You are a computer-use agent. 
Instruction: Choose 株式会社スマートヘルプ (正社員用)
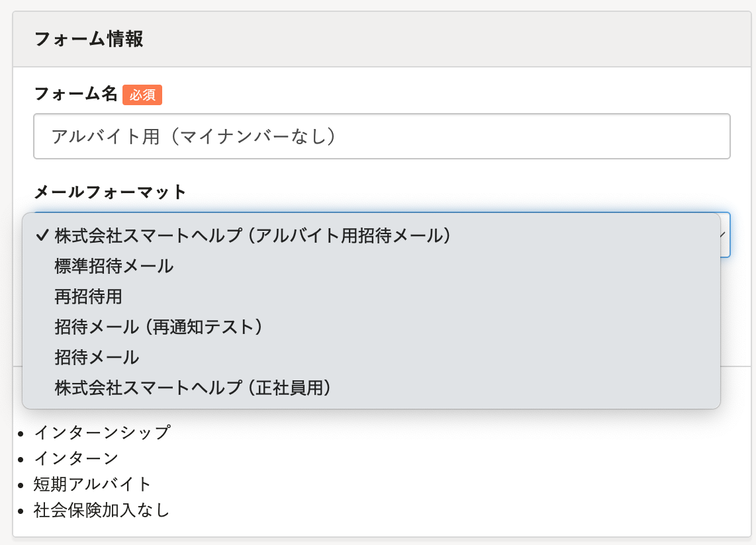193,388
